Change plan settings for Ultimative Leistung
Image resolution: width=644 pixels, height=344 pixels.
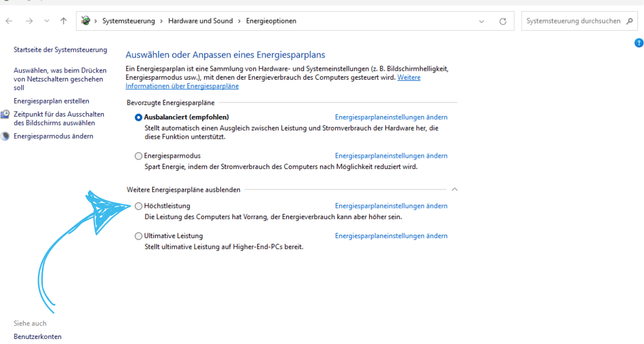pyautogui.click(x=391, y=236)
